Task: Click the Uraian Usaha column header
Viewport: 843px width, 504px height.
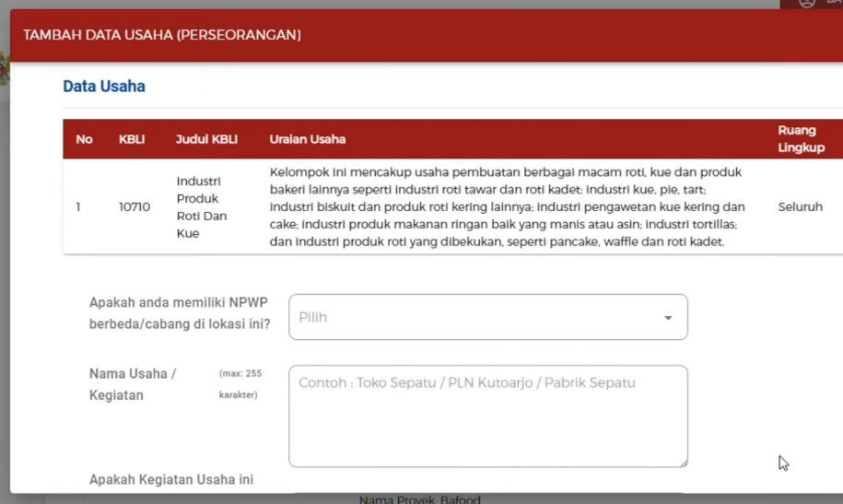Action: pyautogui.click(x=308, y=139)
